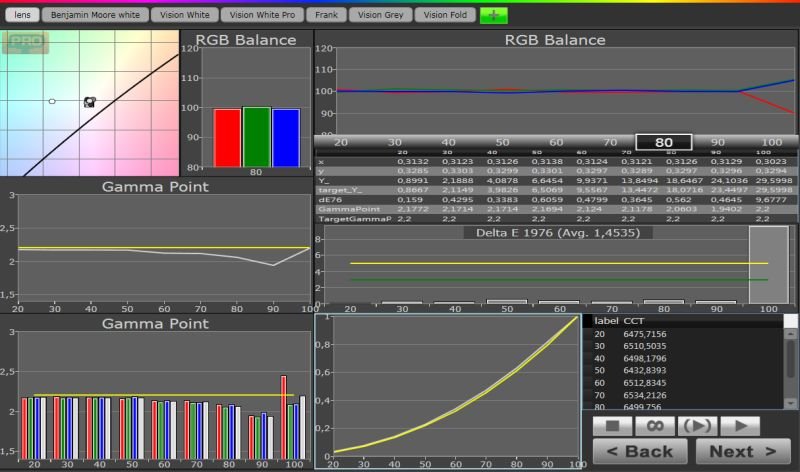This screenshot has width=800, height=472.
Task: Select the 100 grayscale level
Action: 772,142
